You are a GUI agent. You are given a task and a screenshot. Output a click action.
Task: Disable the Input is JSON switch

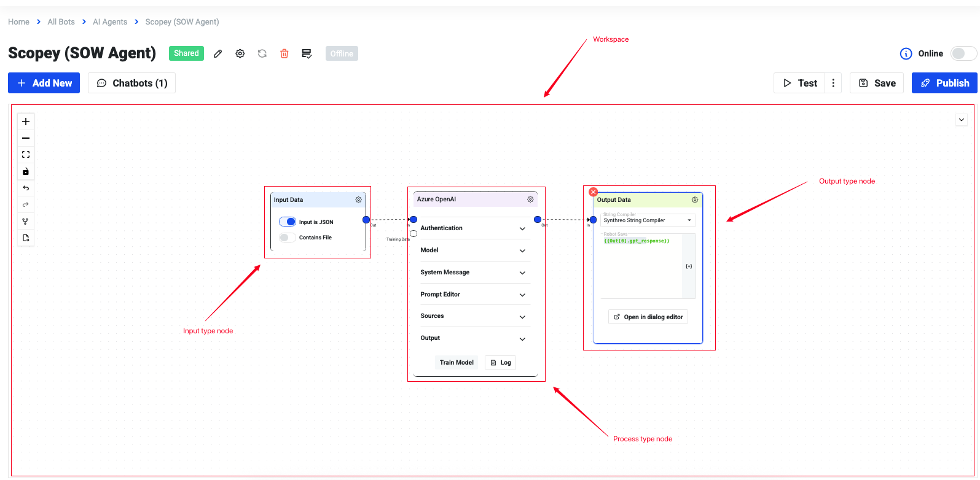288,222
